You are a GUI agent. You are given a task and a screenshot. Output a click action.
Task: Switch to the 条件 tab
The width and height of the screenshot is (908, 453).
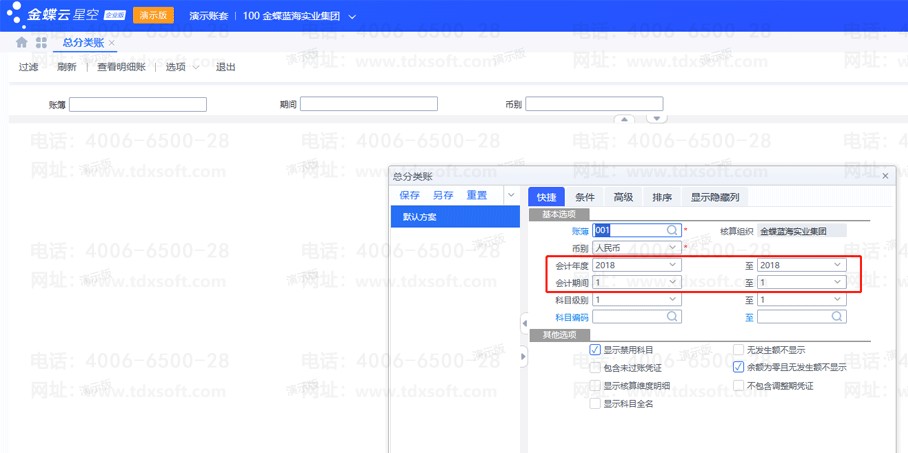pyautogui.click(x=585, y=197)
